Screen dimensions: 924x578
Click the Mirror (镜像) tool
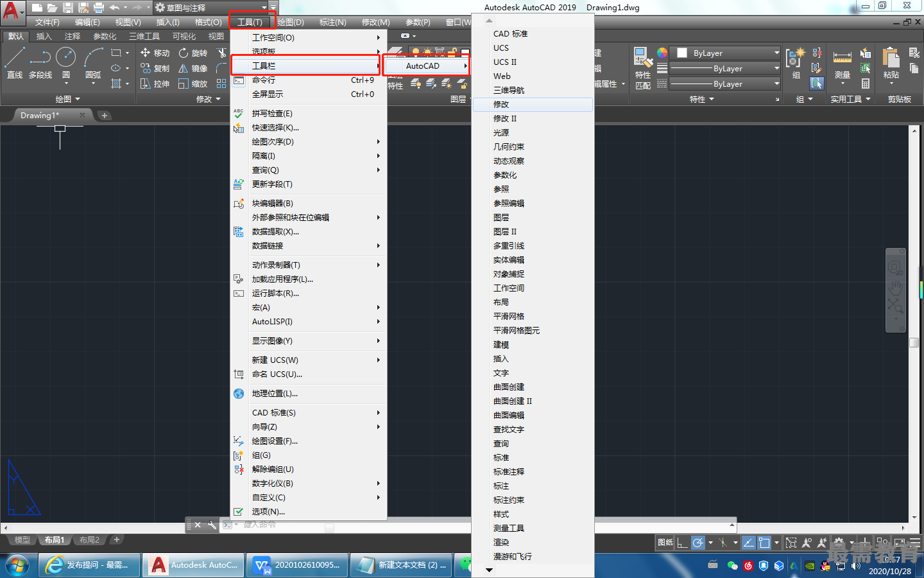coord(193,68)
